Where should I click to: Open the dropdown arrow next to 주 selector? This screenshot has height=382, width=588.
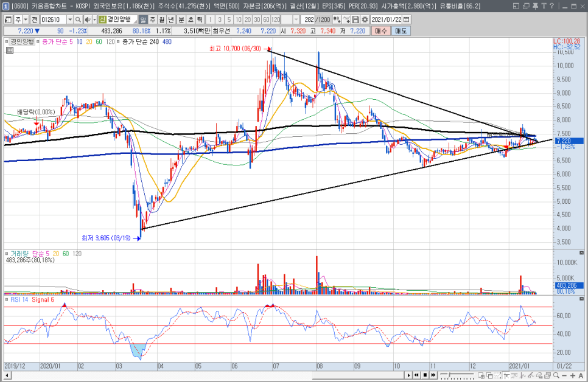(26, 19)
